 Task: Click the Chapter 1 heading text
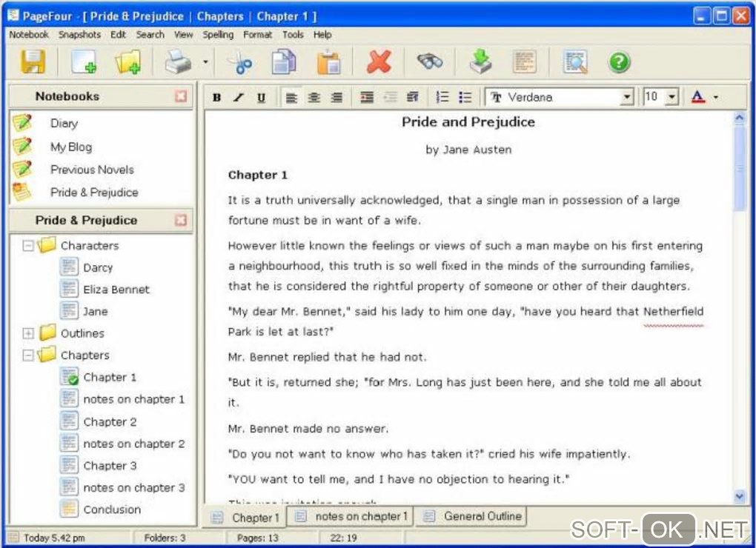[x=257, y=176]
